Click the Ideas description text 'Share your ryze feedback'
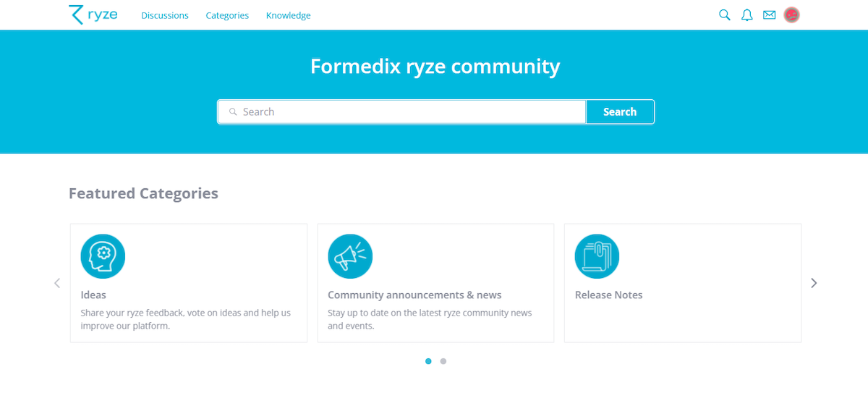 [132, 313]
